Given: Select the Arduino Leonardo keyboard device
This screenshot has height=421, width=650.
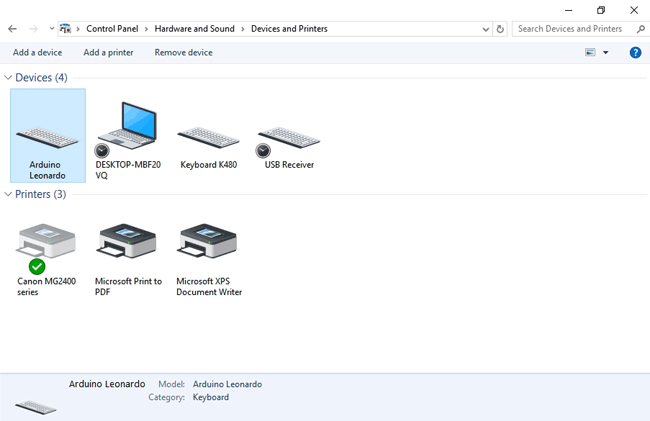Looking at the screenshot, I should 47,135.
